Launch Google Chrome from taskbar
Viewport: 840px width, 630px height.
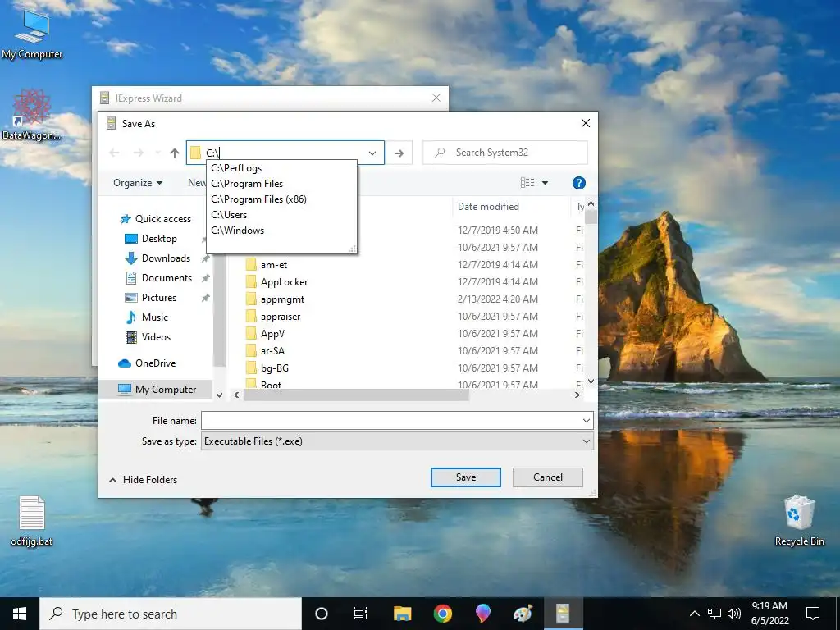(442, 614)
